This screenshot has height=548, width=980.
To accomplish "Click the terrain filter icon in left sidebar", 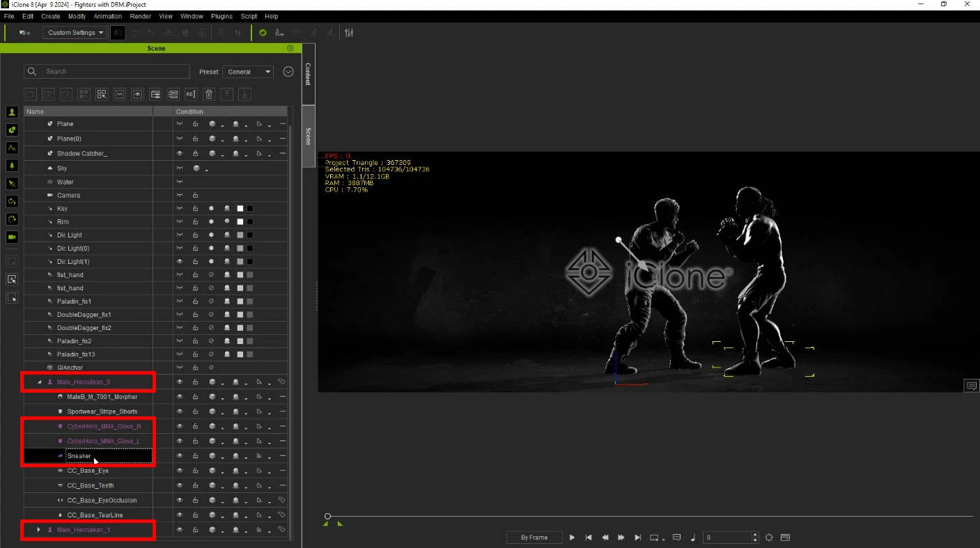I will tap(12, 148).
